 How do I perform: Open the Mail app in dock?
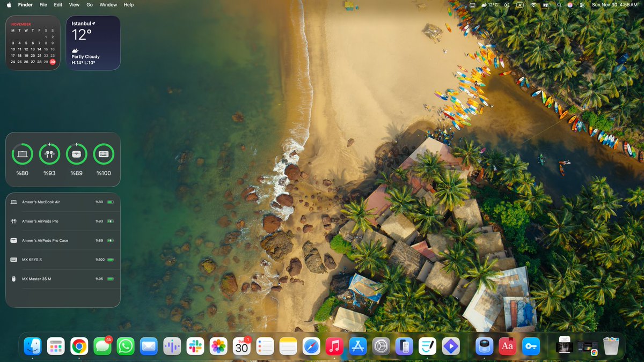pyautogui.click(x=149, y=346)
